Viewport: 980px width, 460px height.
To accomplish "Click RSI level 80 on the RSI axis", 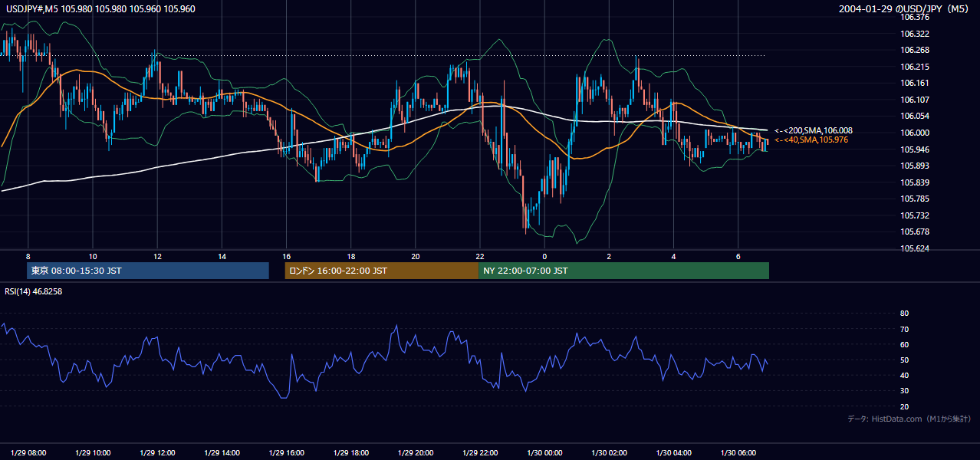I will [904, 314].
